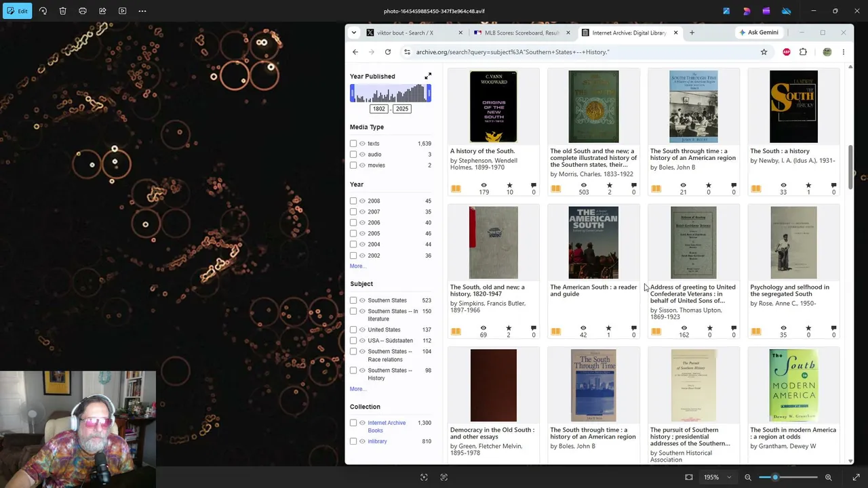Expand the Year Published histogram
The width and height of the screenshot is (868, 488).
[428, 76]
